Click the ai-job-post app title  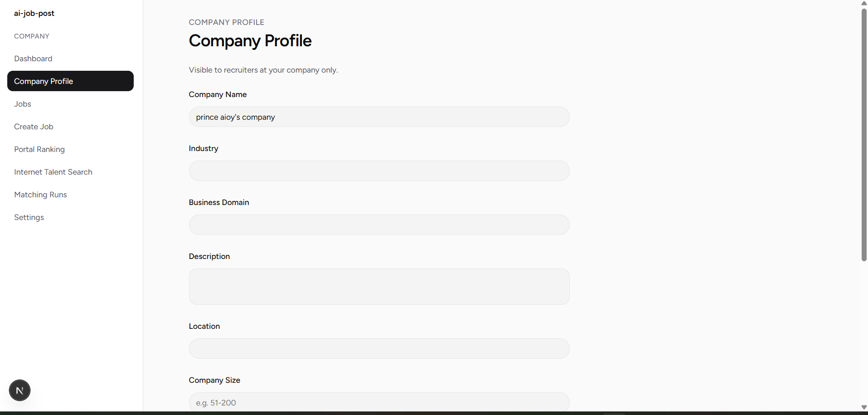point(34,13)
